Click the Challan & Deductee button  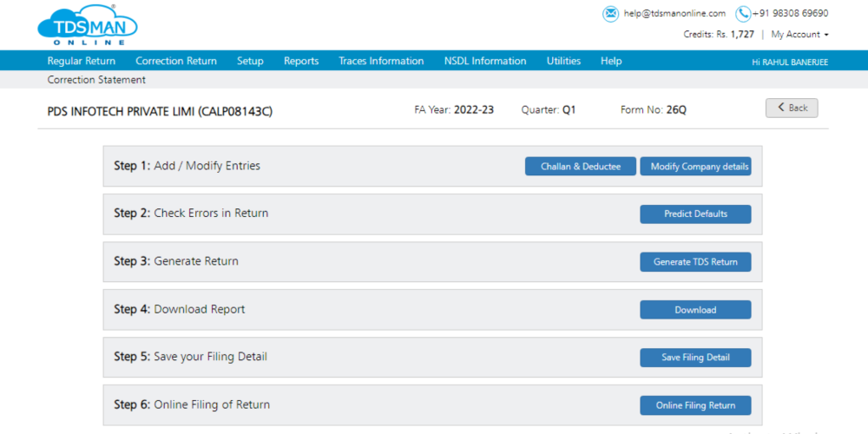pyautogui.click(x=580, y=167)
